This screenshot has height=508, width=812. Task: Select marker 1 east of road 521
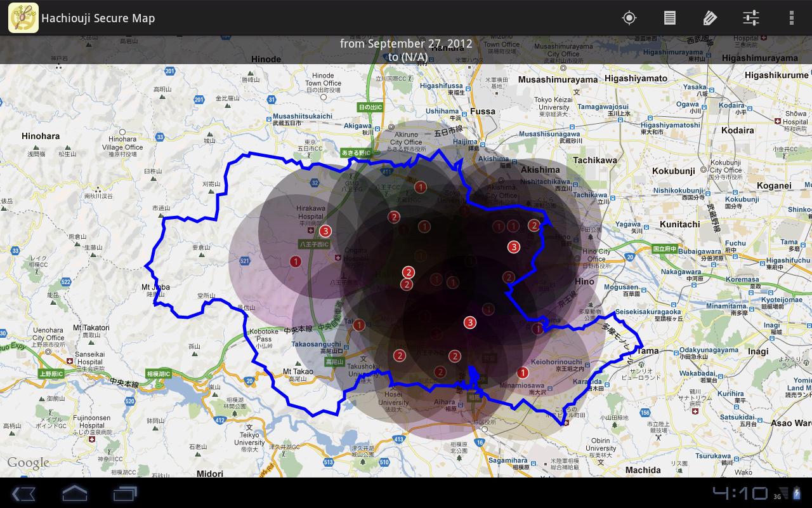coord(295,261)
